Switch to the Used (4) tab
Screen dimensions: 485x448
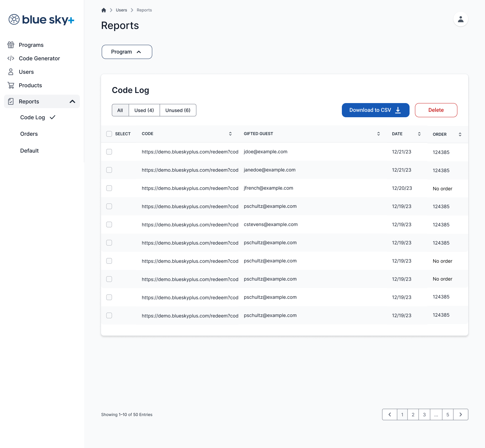(x=144, y=110)
